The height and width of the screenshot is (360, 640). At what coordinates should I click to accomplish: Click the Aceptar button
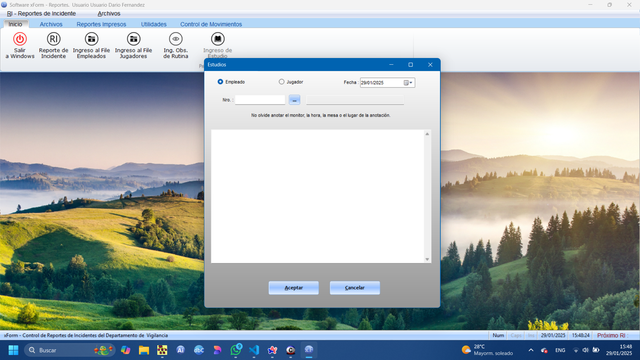(x=293, y=288)
